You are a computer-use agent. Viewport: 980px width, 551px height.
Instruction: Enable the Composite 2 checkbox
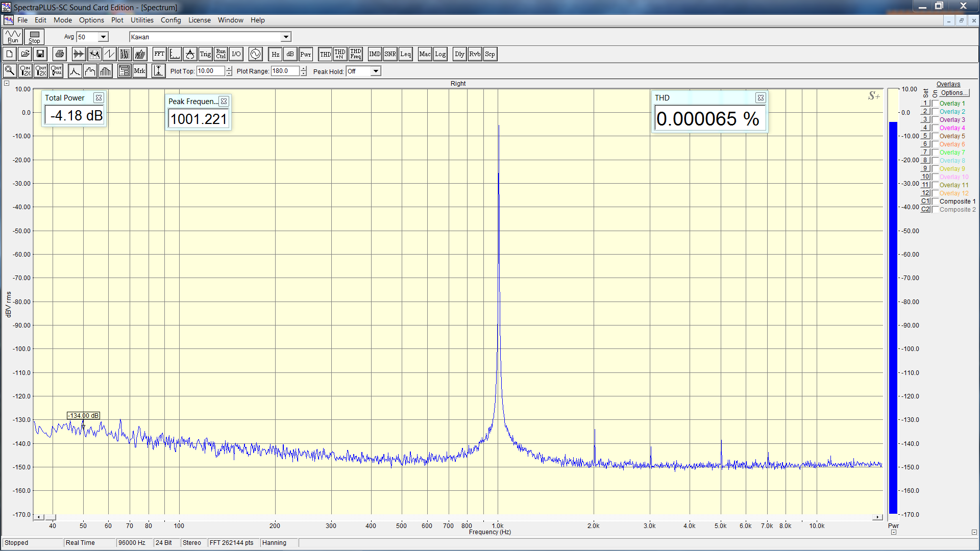tap(935, 210)
